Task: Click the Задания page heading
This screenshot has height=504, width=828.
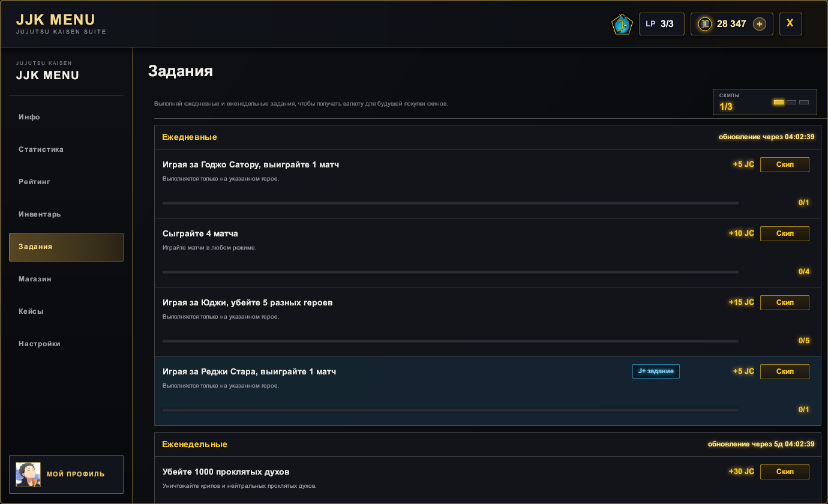Action: click(181, 71)
